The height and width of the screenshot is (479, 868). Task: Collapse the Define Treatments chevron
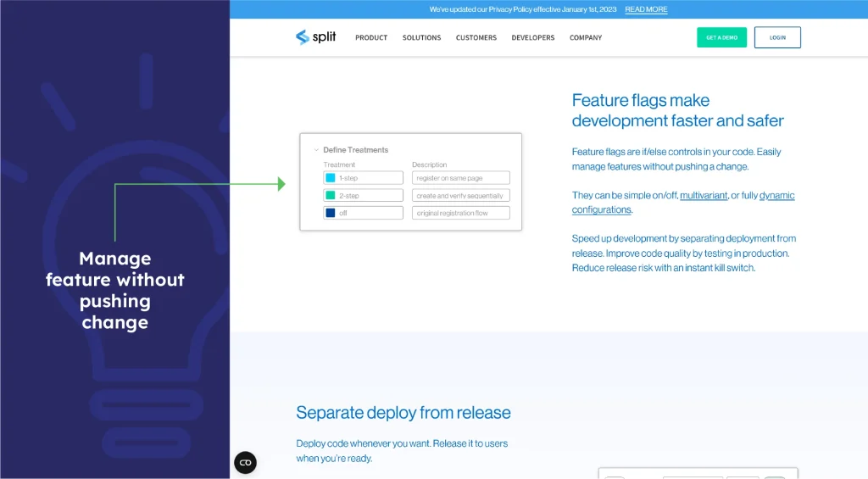point(316,150)
